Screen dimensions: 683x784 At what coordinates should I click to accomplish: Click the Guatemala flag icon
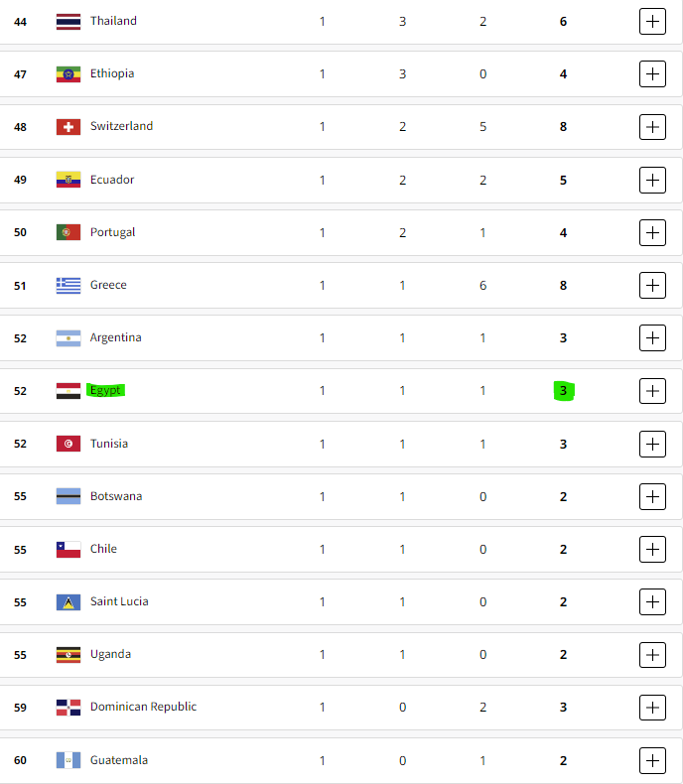click(68, 760)
